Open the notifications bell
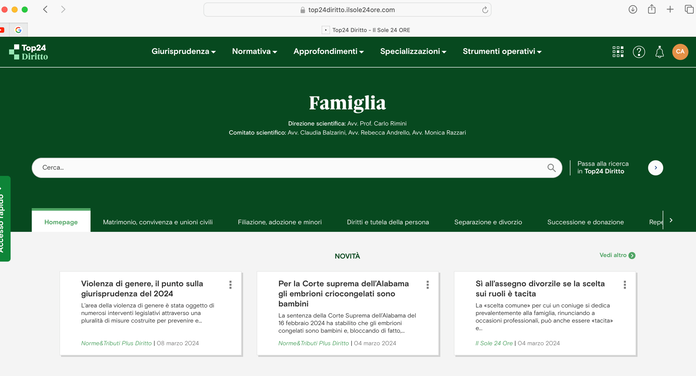 [x=660, y=52]
